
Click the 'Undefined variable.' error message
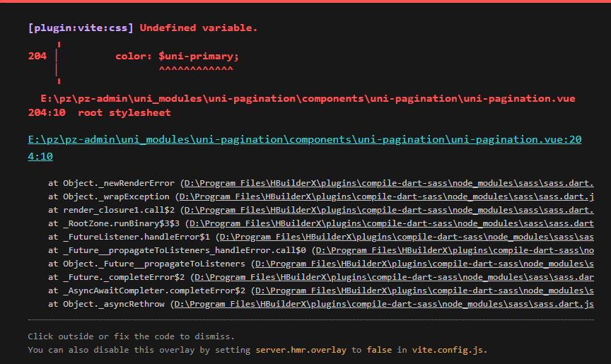coord(199,28)
